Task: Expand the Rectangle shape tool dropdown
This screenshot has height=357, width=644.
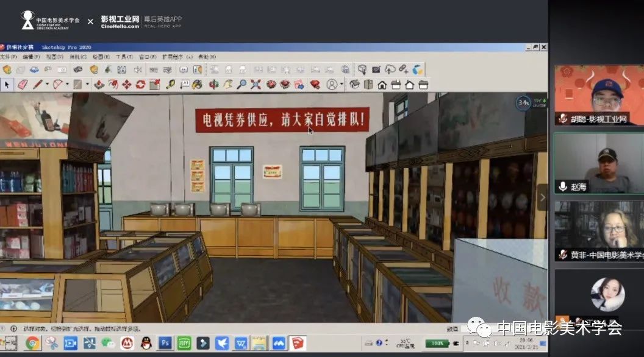Action: [87, 85]
